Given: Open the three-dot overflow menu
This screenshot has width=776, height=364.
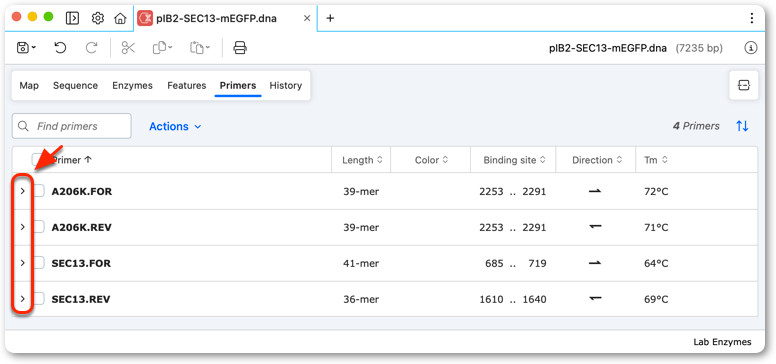Looking at the screenshot, I should click(x=752, y=18).
